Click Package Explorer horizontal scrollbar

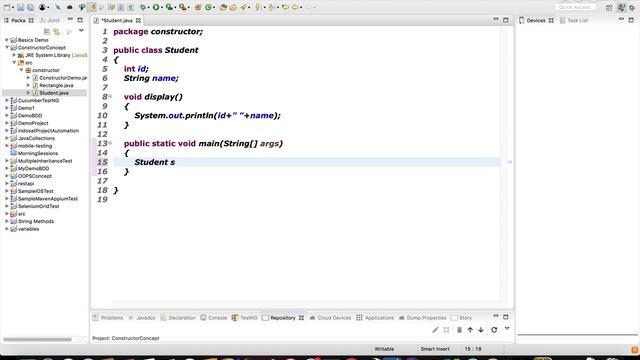pos(37,339)
